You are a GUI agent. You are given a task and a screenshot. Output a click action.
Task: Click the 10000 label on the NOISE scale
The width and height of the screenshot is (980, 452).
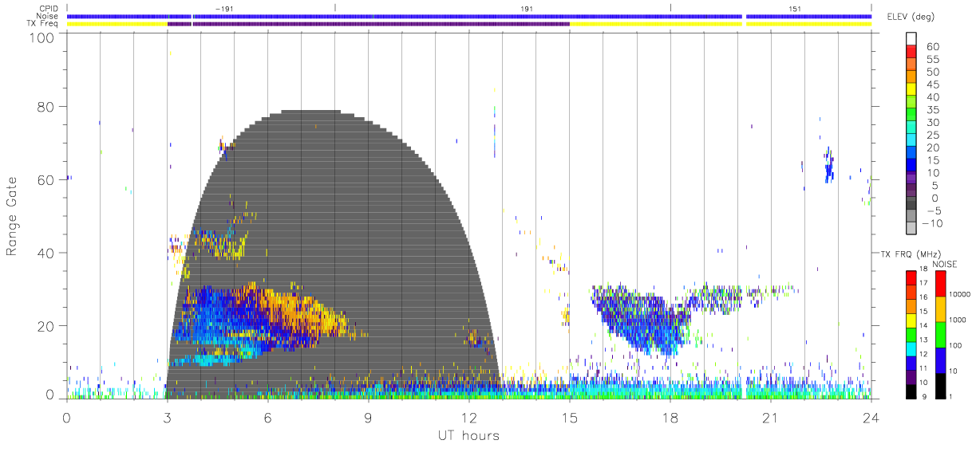click(959, 295)
